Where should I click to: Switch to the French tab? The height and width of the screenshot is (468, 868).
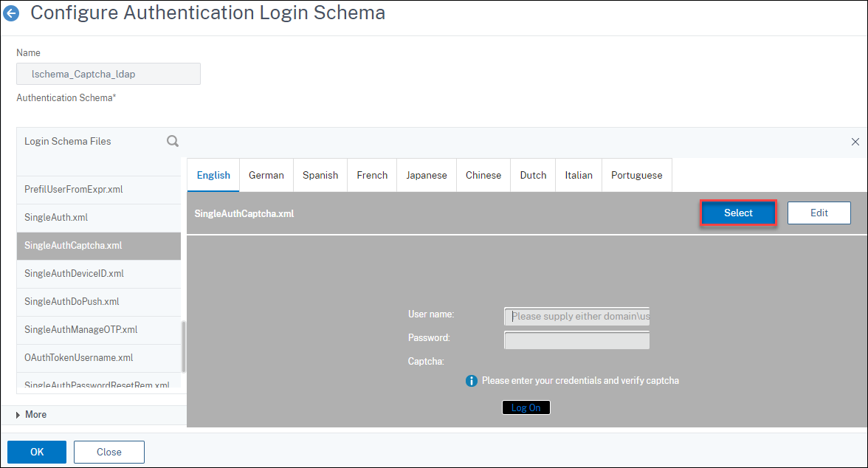[372, 175]
